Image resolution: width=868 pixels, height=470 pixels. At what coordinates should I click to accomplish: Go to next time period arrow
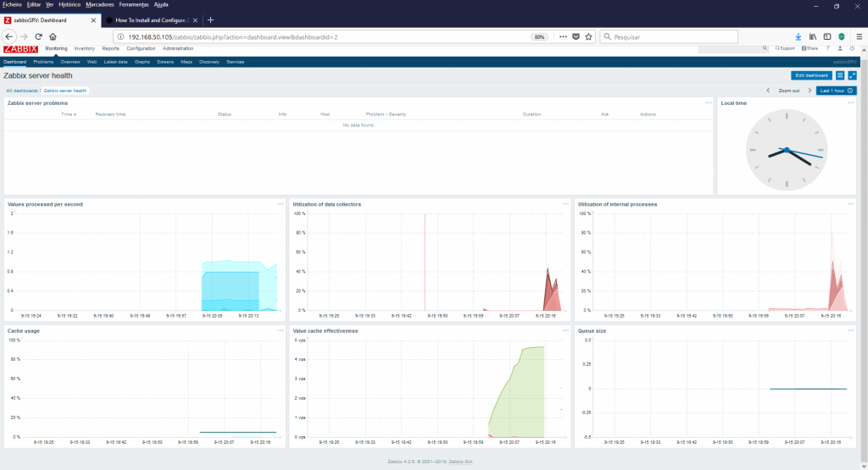(810, 90)
